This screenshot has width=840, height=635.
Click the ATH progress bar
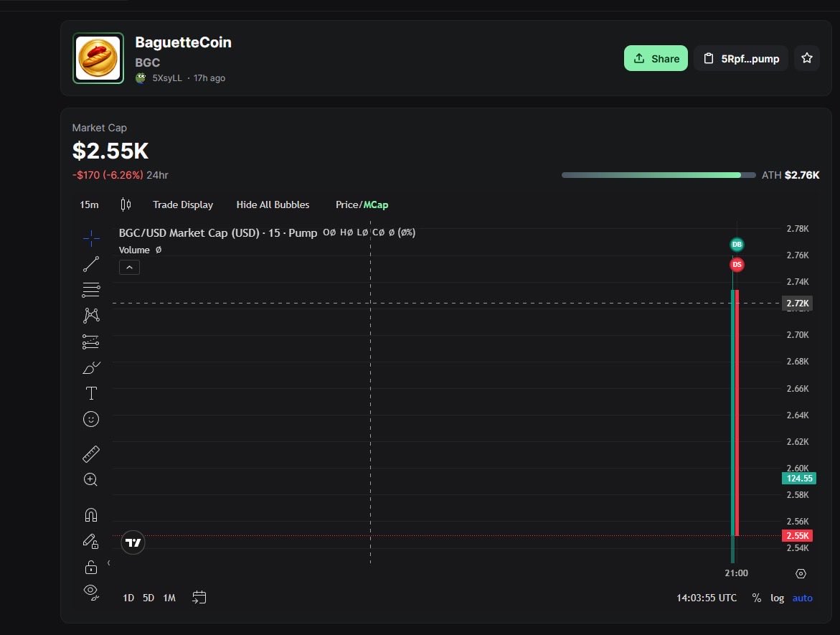coord(659,175)
